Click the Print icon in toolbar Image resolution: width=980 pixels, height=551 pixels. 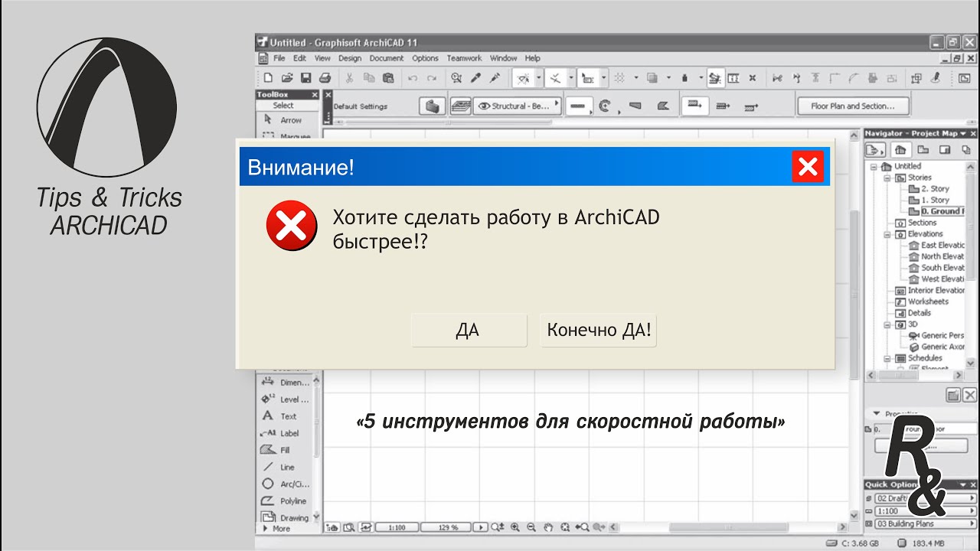coord(324,77)
